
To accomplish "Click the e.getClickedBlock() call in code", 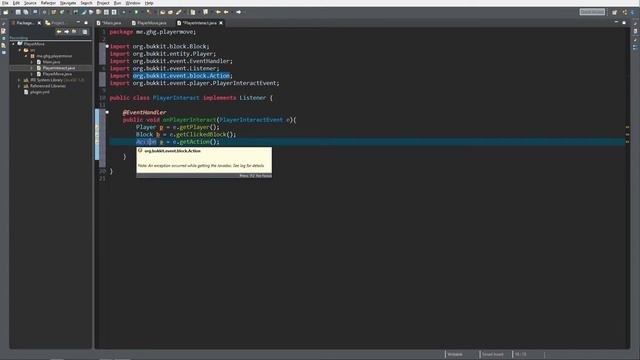I will tap(202, 134).
